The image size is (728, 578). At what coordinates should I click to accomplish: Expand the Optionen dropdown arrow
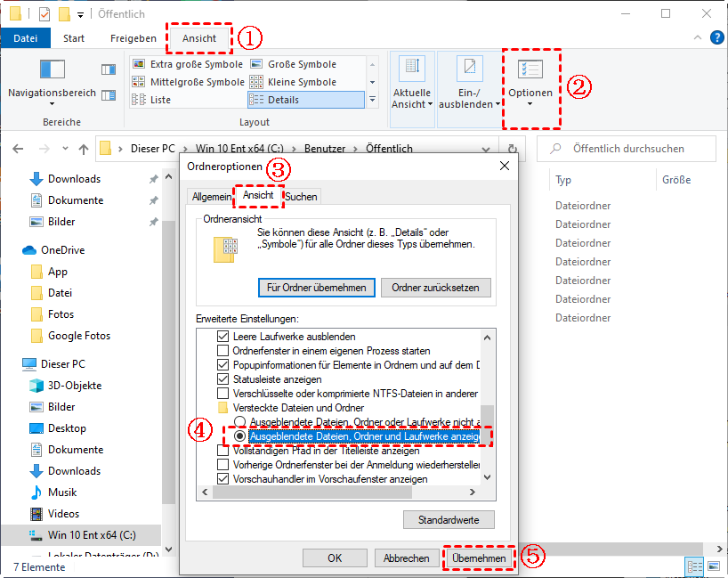coord(530,104)
